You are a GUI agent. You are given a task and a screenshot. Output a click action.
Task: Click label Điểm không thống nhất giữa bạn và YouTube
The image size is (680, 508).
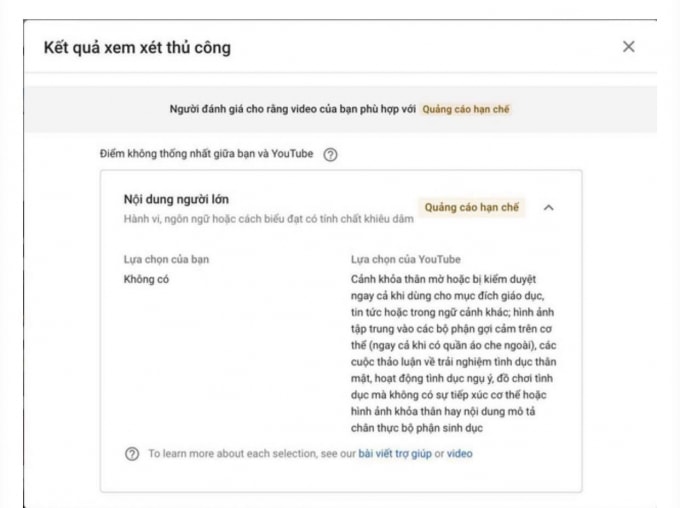point(206,154)
